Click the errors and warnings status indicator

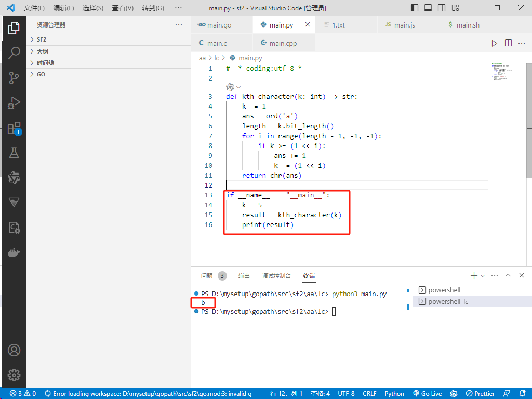point(23,394)
